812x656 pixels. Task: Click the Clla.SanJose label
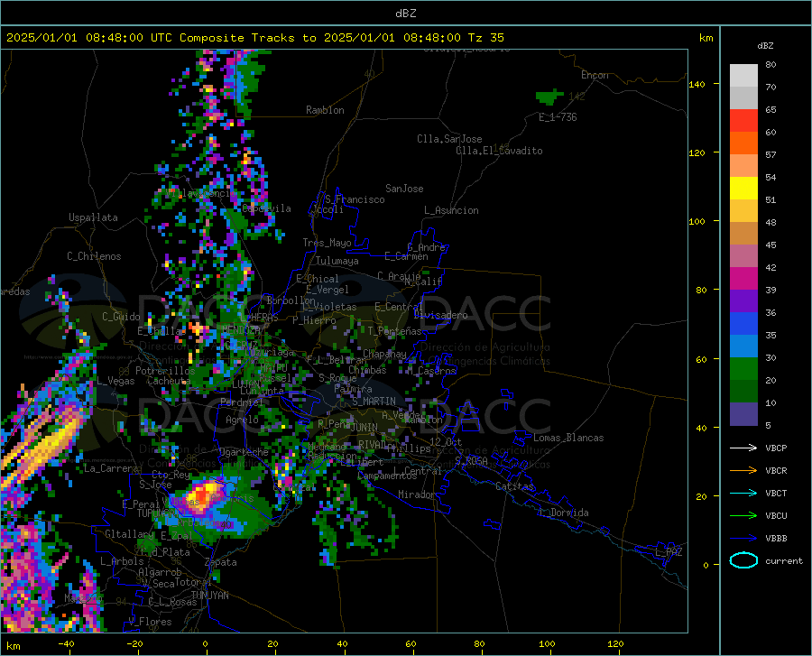pyautogui.click(x=449, y=139)
